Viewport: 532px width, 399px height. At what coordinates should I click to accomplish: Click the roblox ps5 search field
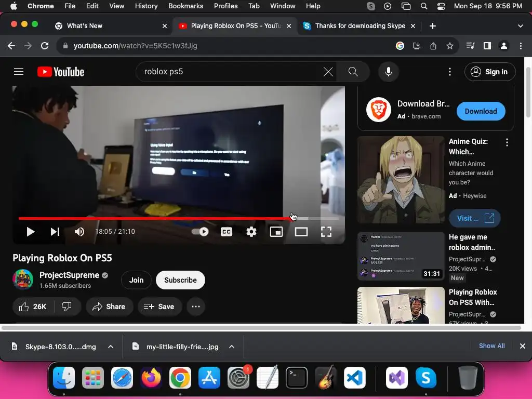231,72
